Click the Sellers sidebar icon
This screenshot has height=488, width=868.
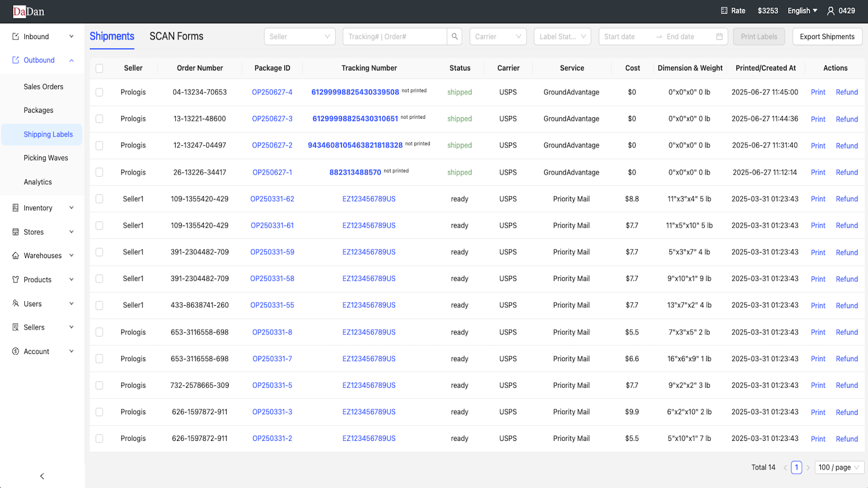coord(15,327)
